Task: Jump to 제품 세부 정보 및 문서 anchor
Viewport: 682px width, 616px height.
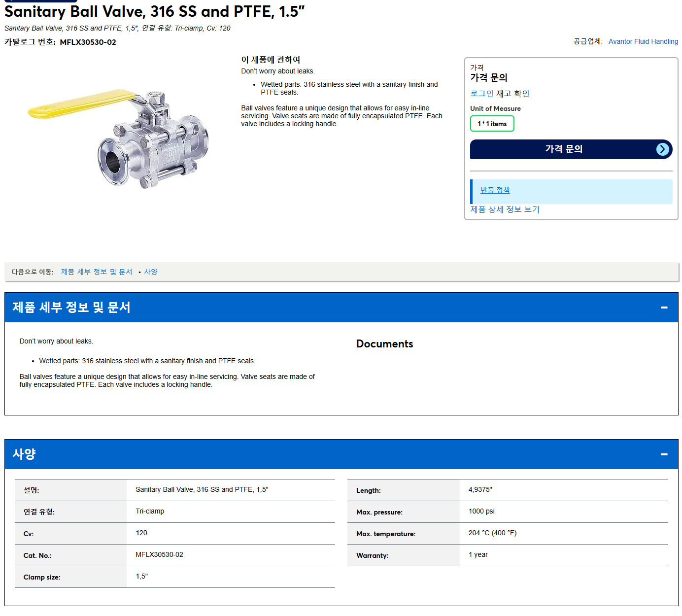Action: (x=97, y=272)
